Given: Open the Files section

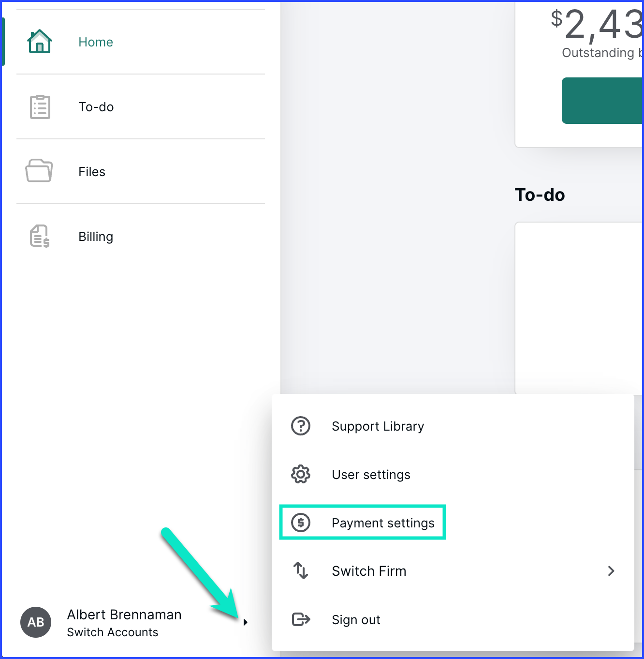Looking at the screenshot, I should (x=141, y=172).
